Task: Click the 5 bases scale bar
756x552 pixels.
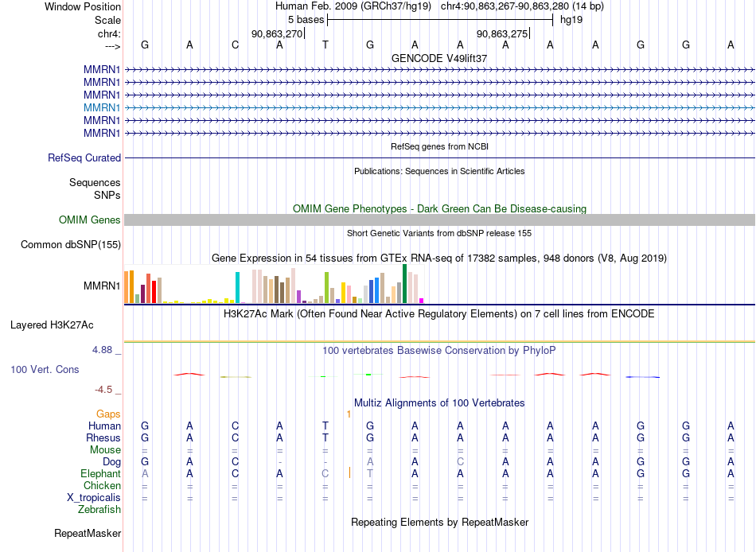Action: click(x=440, y=20)
